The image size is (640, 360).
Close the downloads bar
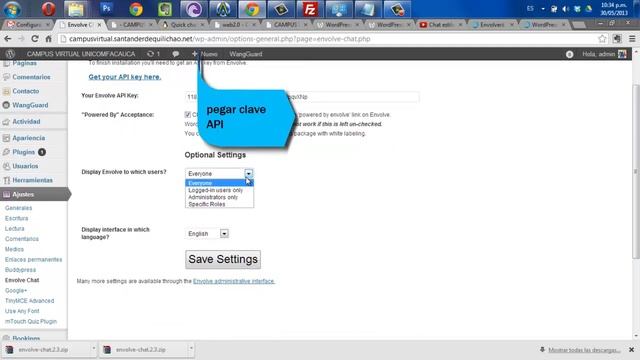coord(631,350)
